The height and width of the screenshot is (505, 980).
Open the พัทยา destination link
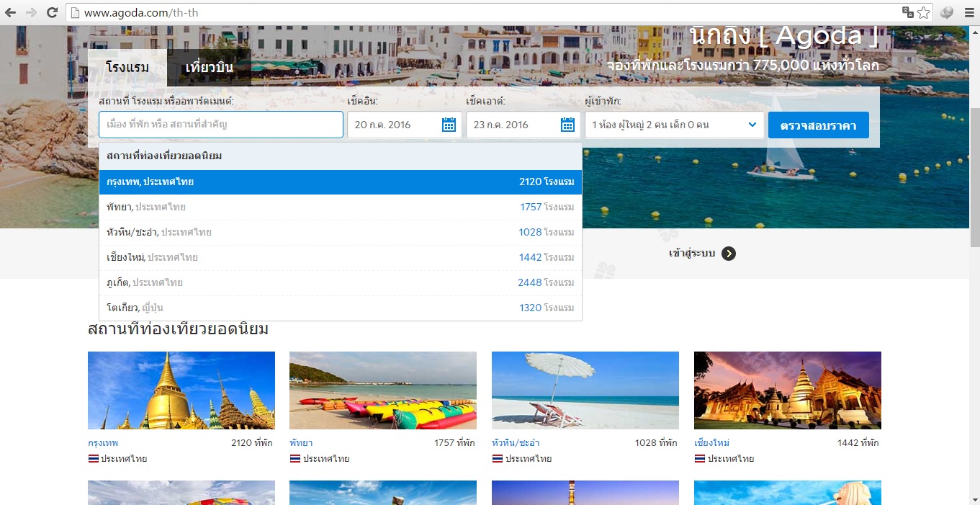coord(301,442)
